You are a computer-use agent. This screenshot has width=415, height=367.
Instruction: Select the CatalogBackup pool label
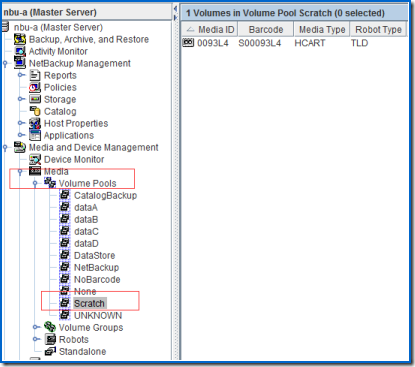[x=105, y=195]
